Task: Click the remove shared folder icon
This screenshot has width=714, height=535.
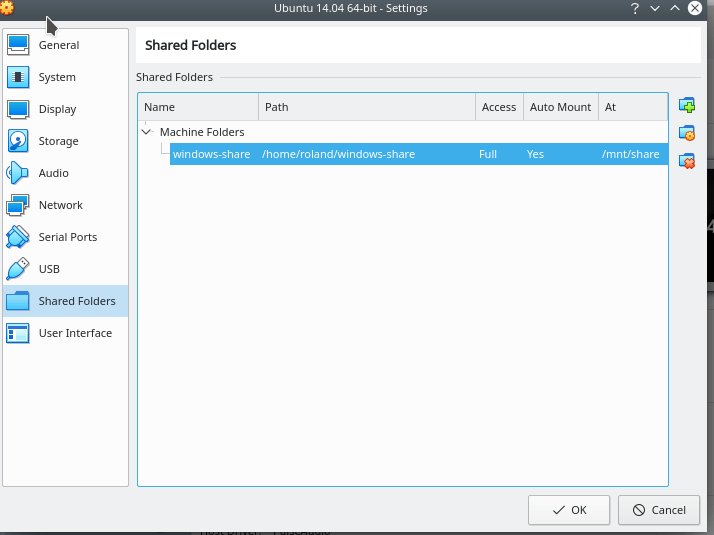Action: point(686,160)
